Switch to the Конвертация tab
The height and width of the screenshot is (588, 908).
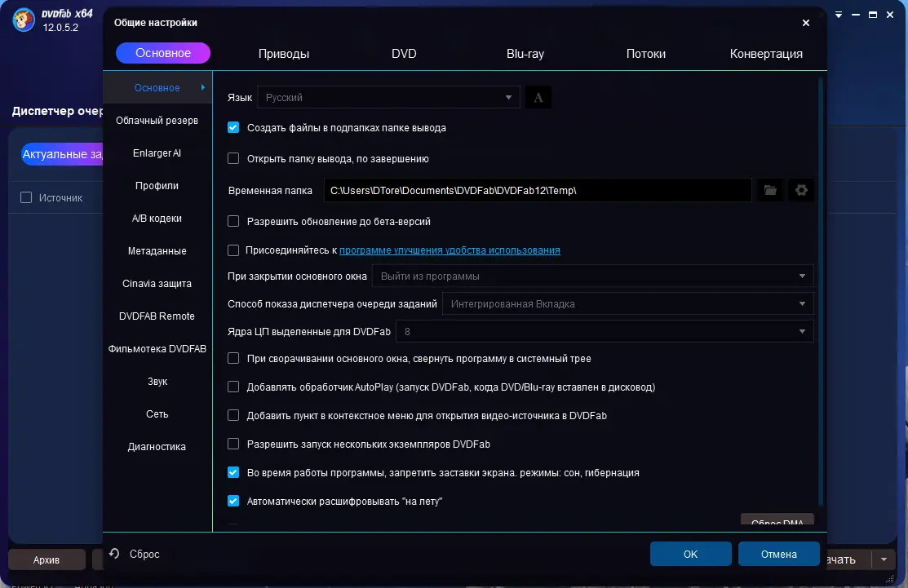coord(766,54)
